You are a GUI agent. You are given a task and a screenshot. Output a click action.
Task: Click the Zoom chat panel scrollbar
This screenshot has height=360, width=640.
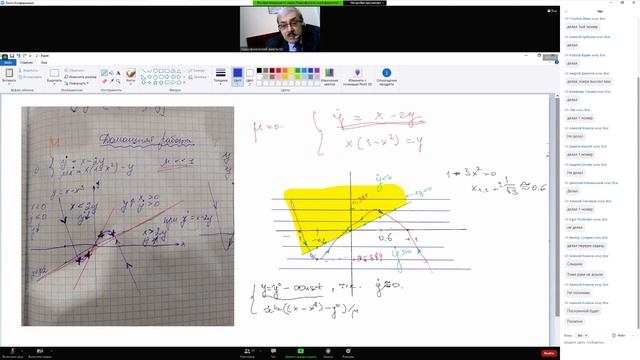tap(638, 202)
